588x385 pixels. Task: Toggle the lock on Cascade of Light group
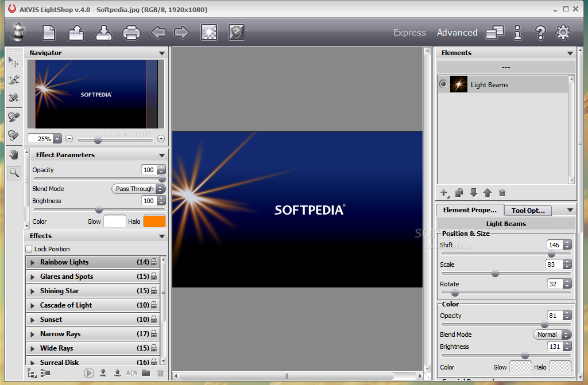pos(154,305)
